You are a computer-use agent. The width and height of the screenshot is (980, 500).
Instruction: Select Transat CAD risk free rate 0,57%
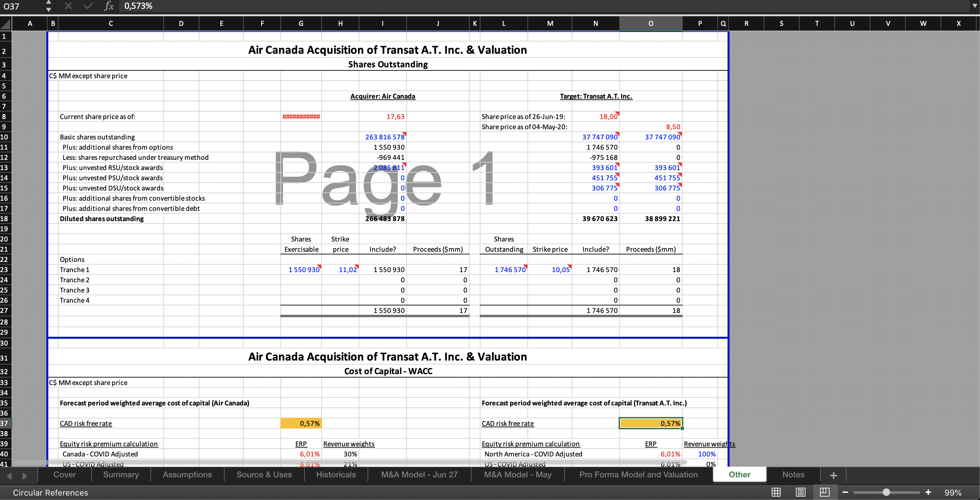click(651, 423)
